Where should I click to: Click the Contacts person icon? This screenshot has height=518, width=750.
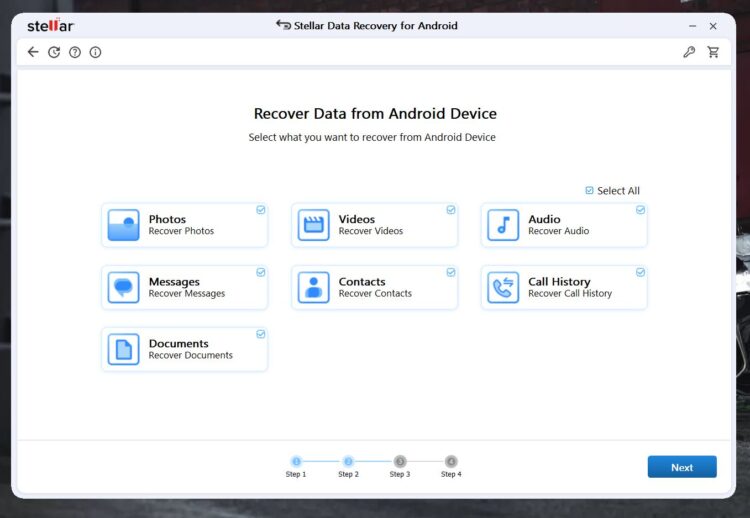point(313,287)
